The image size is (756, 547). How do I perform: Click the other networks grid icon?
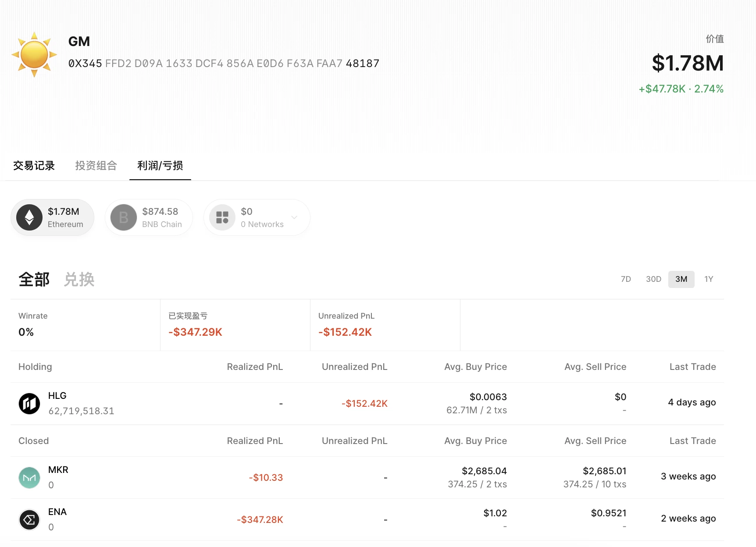[x=222, y=217]
